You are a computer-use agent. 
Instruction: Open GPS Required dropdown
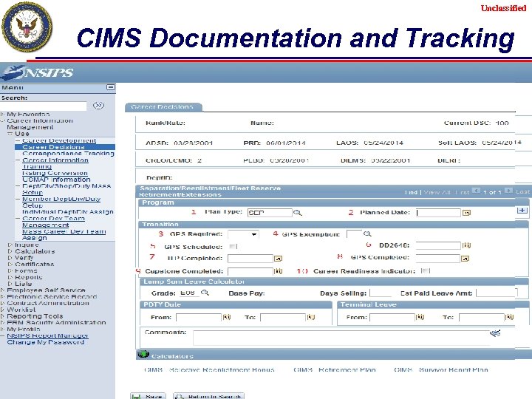[243, 234]
